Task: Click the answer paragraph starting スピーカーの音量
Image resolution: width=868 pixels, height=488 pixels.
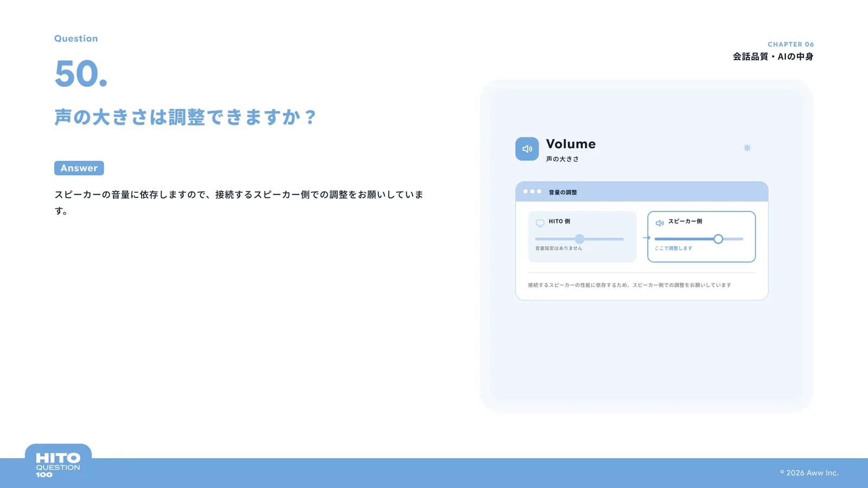Action: click(x=239, y=202)
